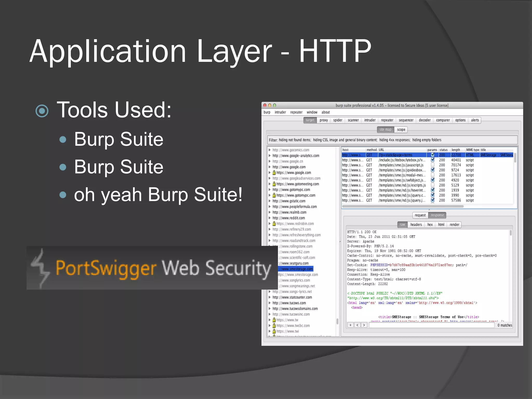Click the response search input field
The width and height of the screenshot is (532, 399).
click(431, 325)
